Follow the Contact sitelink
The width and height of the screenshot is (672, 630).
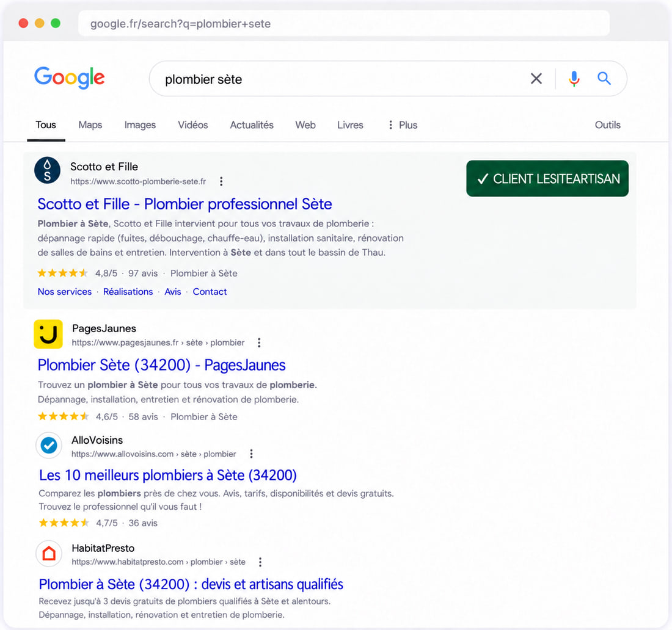pos(210,292)
